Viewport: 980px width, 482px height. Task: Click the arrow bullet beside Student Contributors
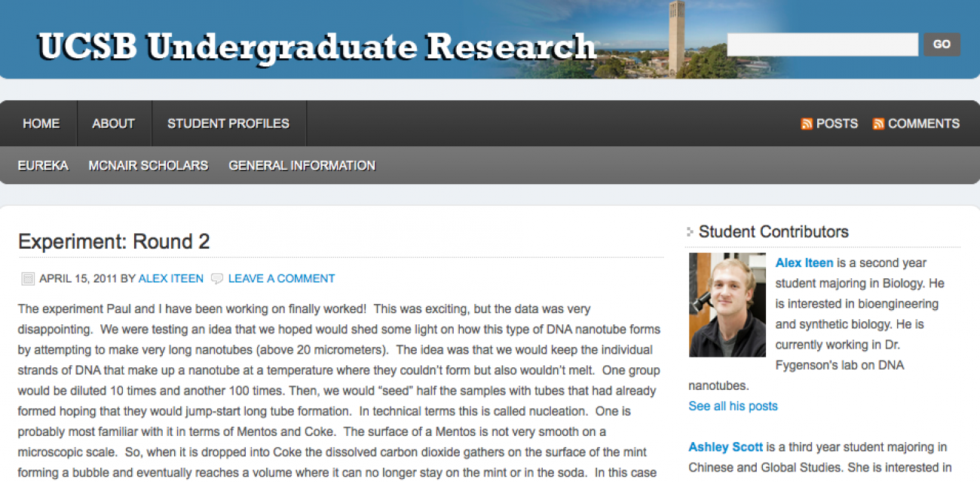(690, 232)
